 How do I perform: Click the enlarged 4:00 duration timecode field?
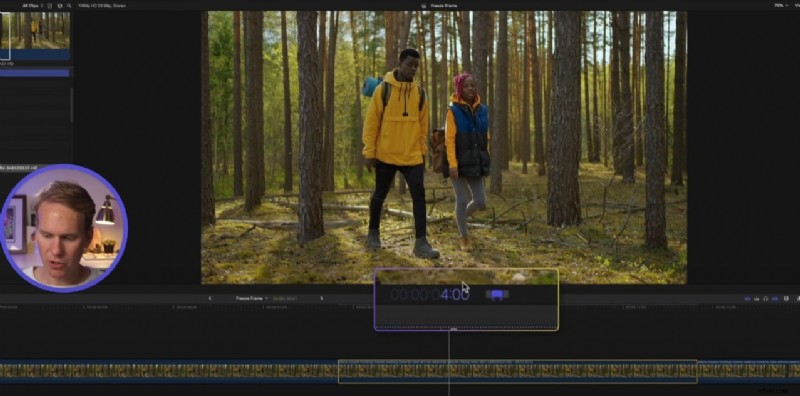point(430,294)
